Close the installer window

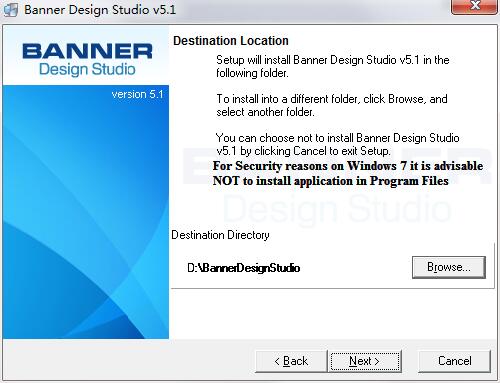pyautogui.click(x=475, y=6)
